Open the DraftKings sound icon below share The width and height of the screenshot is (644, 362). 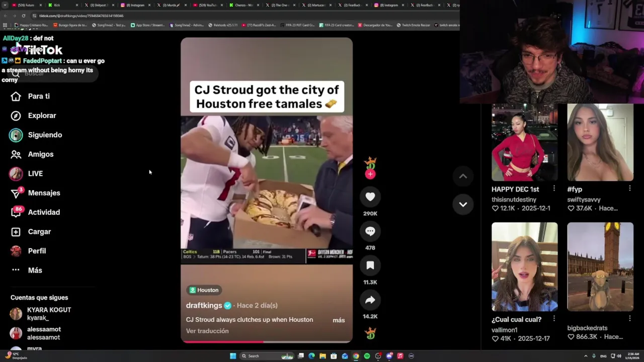pos(370,333)
